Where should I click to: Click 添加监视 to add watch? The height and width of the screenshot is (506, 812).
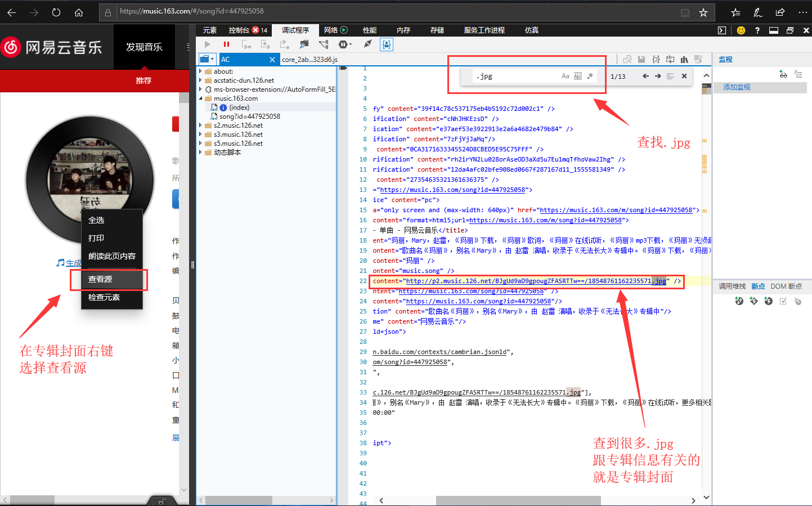737,87
